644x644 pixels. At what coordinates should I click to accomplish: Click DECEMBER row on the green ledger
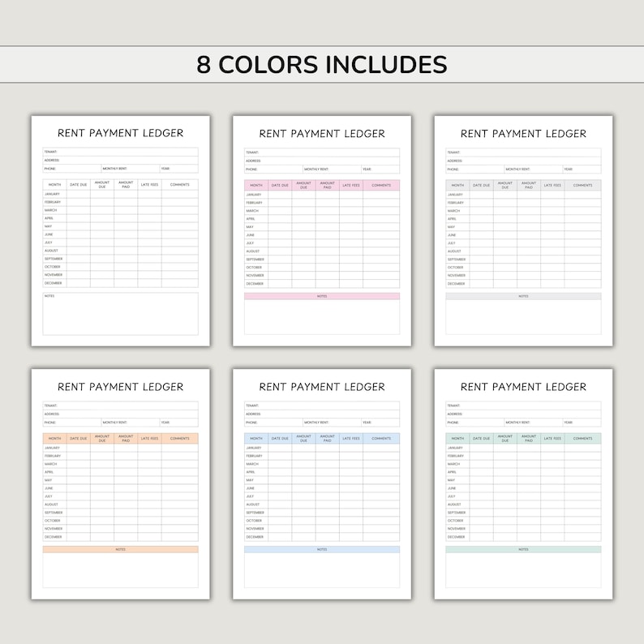[x=523, y=537]
